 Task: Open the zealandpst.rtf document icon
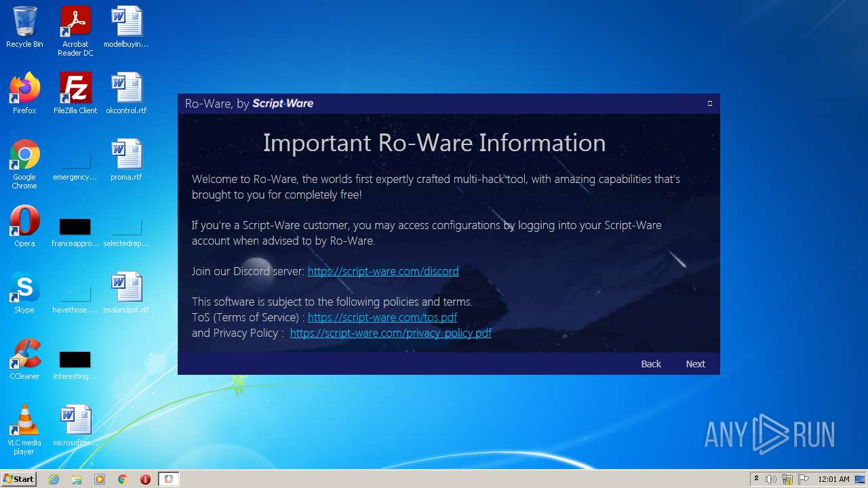click(x=126, y=293)
